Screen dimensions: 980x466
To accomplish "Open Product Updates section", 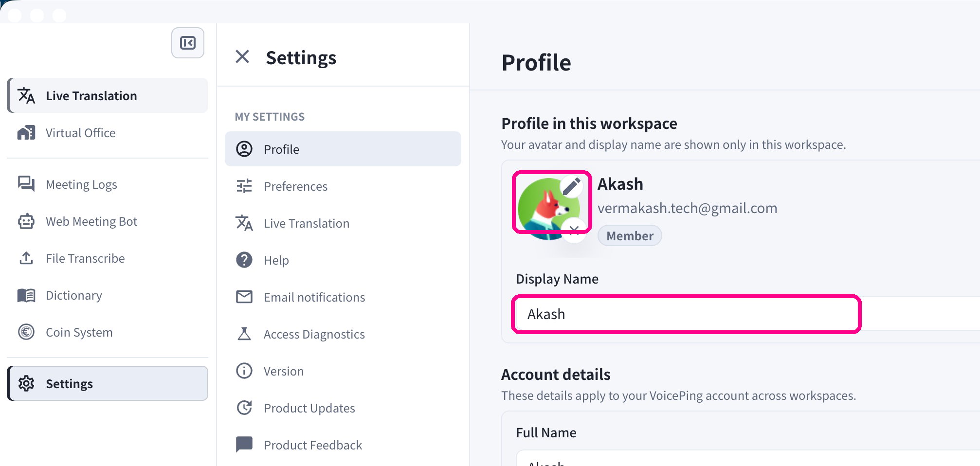I will [343, 408].
